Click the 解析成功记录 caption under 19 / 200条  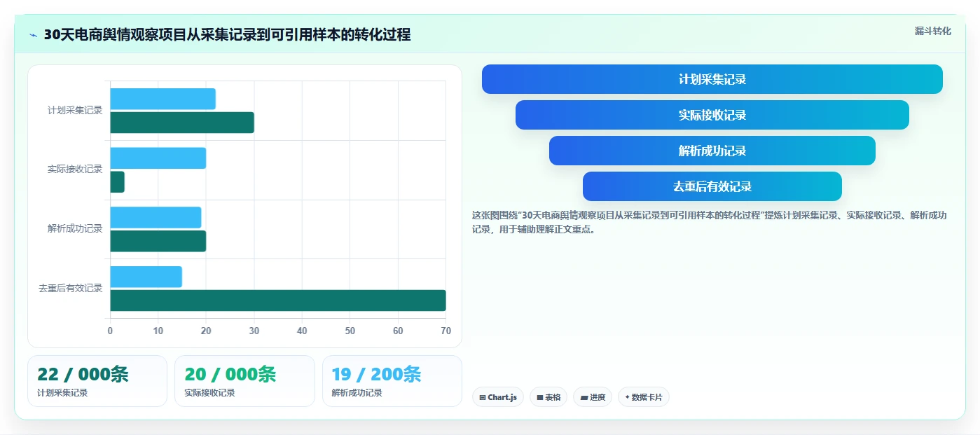[357, 393]
